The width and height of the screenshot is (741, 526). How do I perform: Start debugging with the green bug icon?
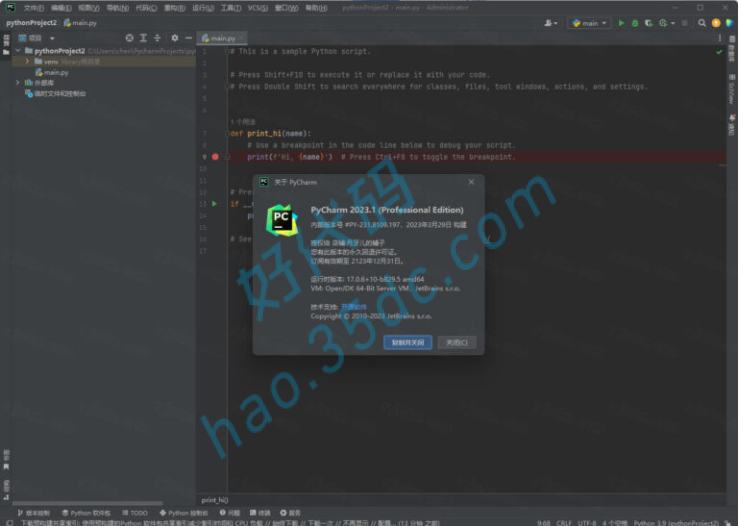(635, 23)
